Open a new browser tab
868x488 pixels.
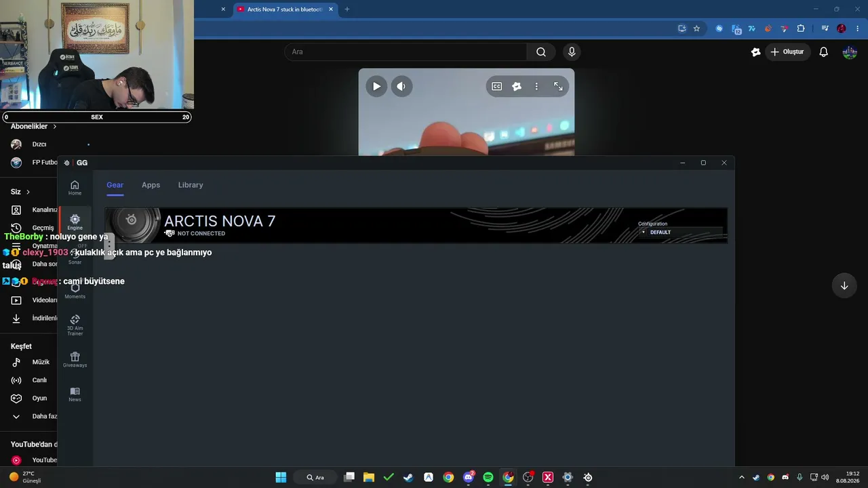(x=347, y=9)
